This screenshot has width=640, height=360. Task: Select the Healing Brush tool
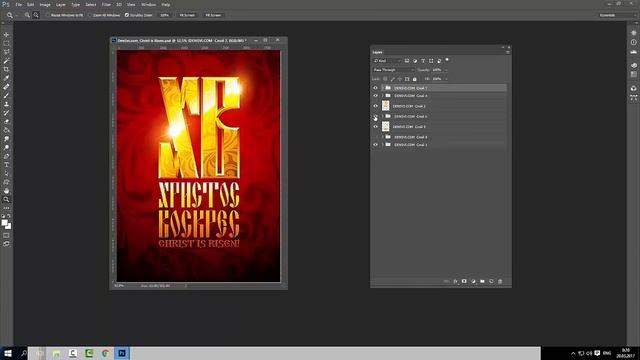tap(6, 87)
